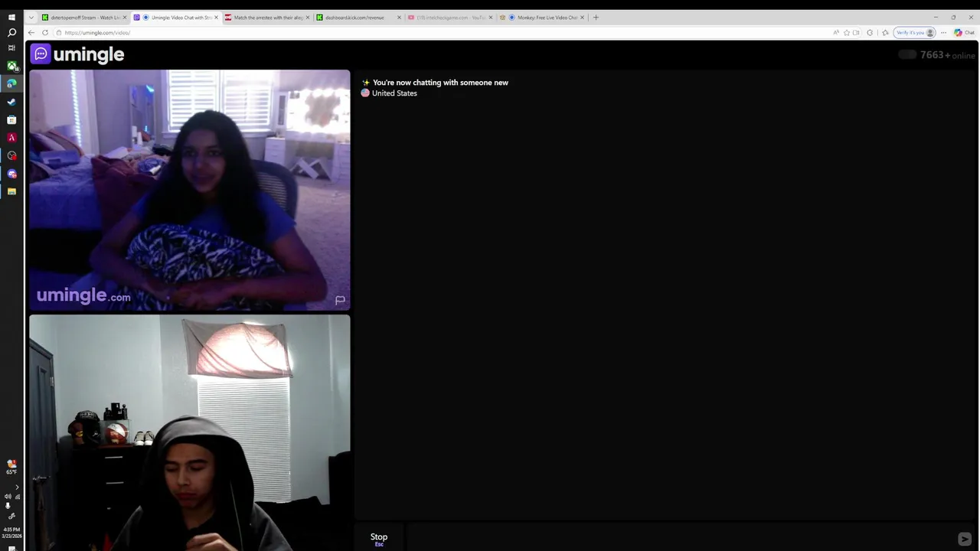Click the camera permission icon in the address bar
This screenshot has height=551, width=980.
[856, 33]
